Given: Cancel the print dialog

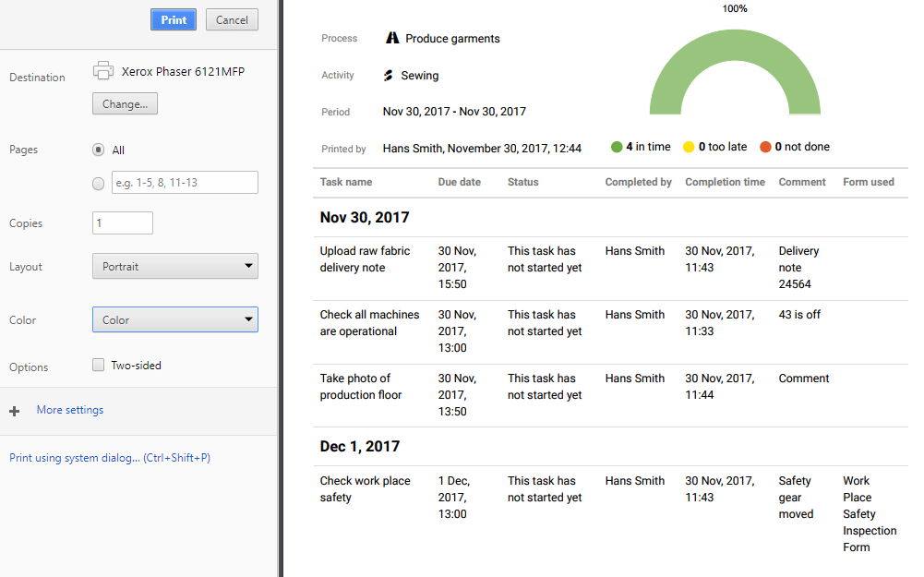Looking at the screenshot, I should tap(232, 20).
